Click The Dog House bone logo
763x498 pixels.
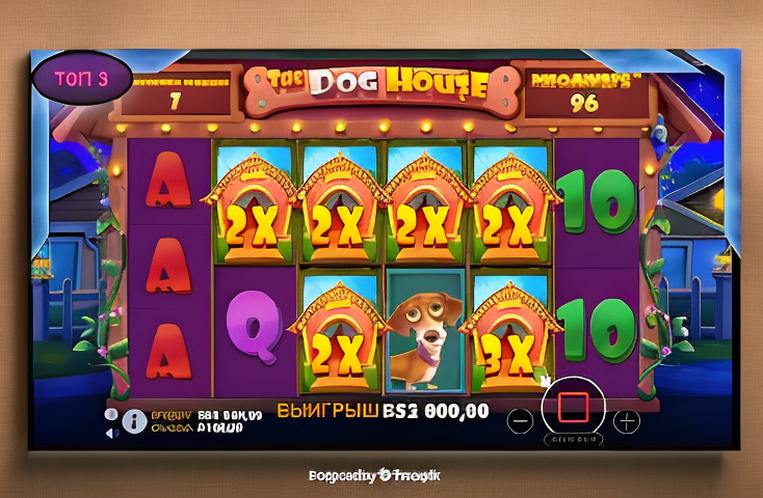381,89
